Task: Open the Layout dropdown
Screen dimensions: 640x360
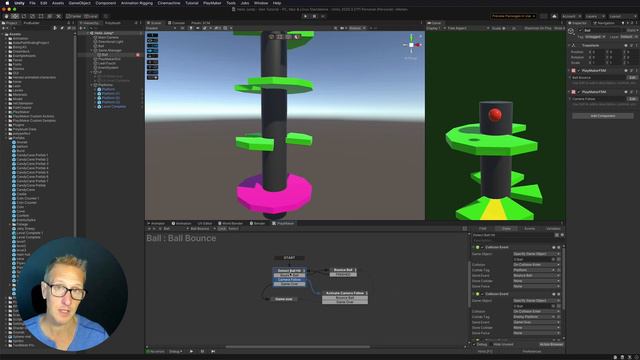Action: click(622, 16)
